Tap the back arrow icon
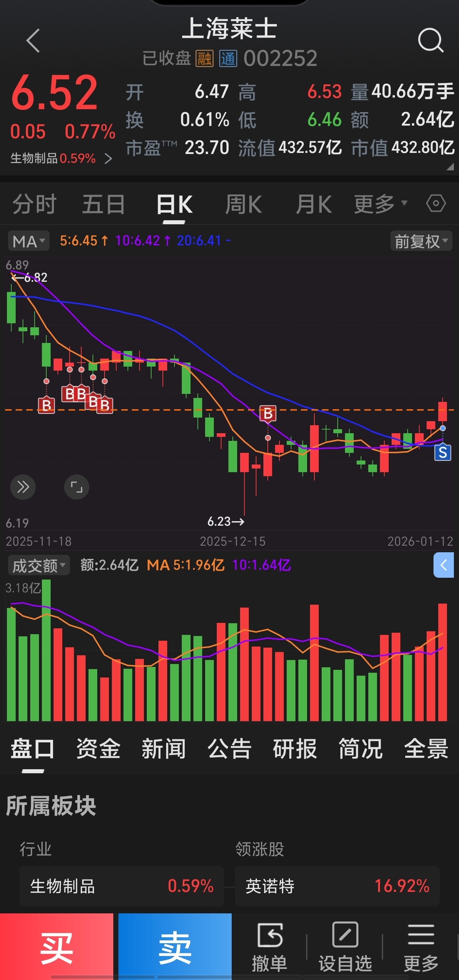The height and width of the screenshot is (980, 459). 33,40
